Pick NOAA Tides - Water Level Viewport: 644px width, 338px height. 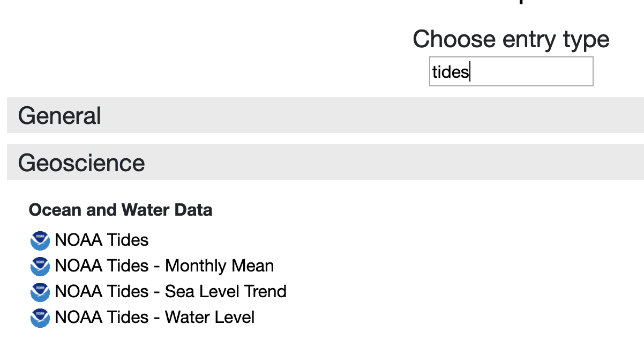(155, 317)
